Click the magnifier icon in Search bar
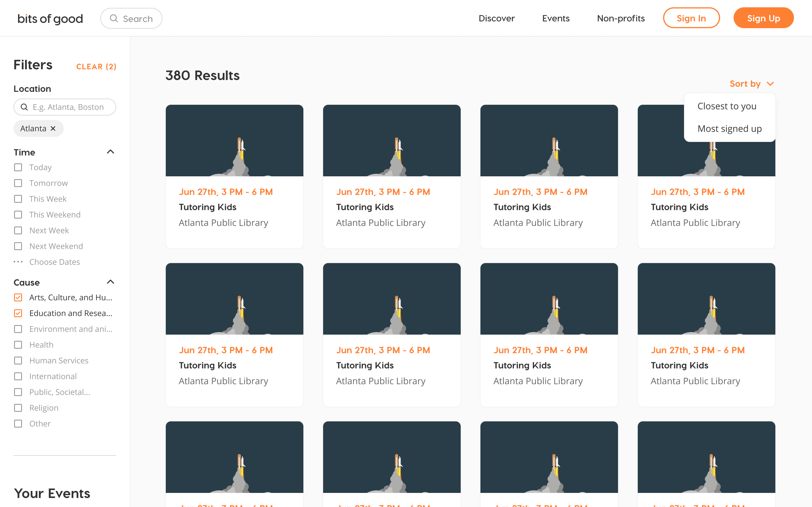Viewport: 812px width, 507px height. (x=114, y=18)
